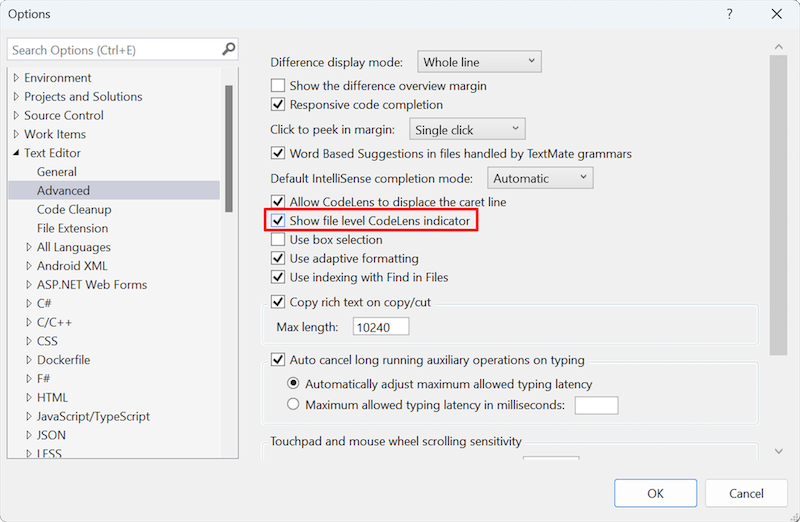Expand the JSON node
The height and width of the screenshot is (522, 800).
coord(29,435)
